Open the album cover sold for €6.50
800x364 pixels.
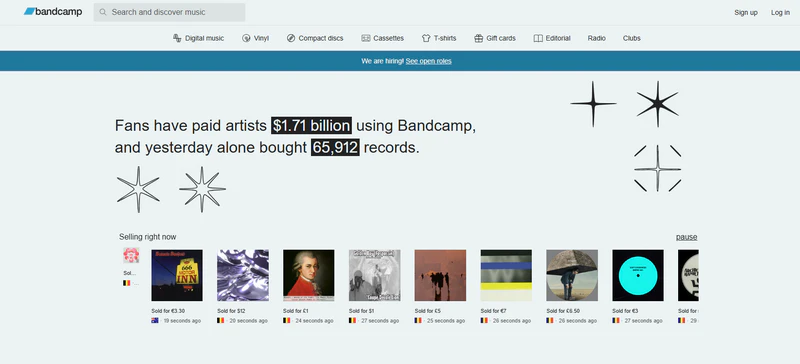tap(572, 275)
